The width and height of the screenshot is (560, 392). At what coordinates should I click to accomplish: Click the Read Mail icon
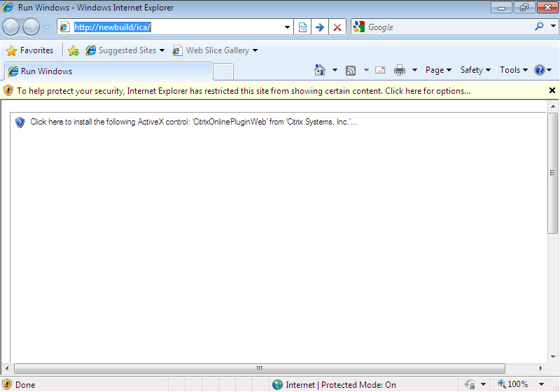pos(380,70)
